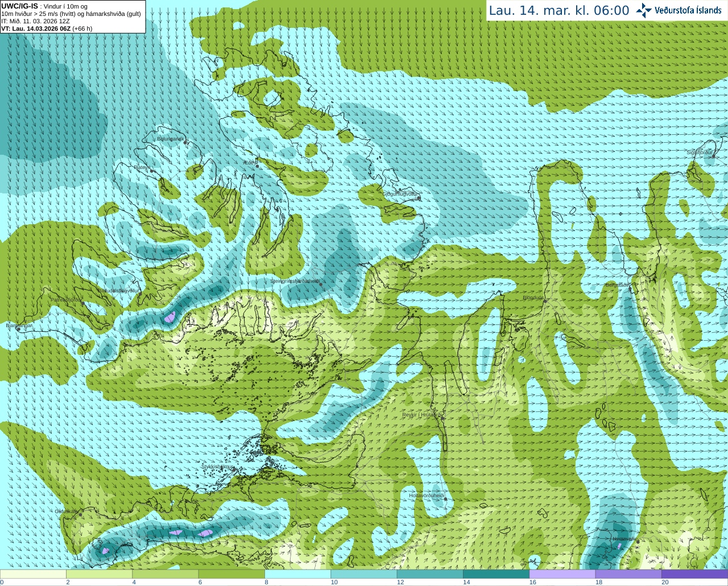The image size is (728, 586).
Task: Click the Bergsstaðir station label
Action: click(617, 285)
